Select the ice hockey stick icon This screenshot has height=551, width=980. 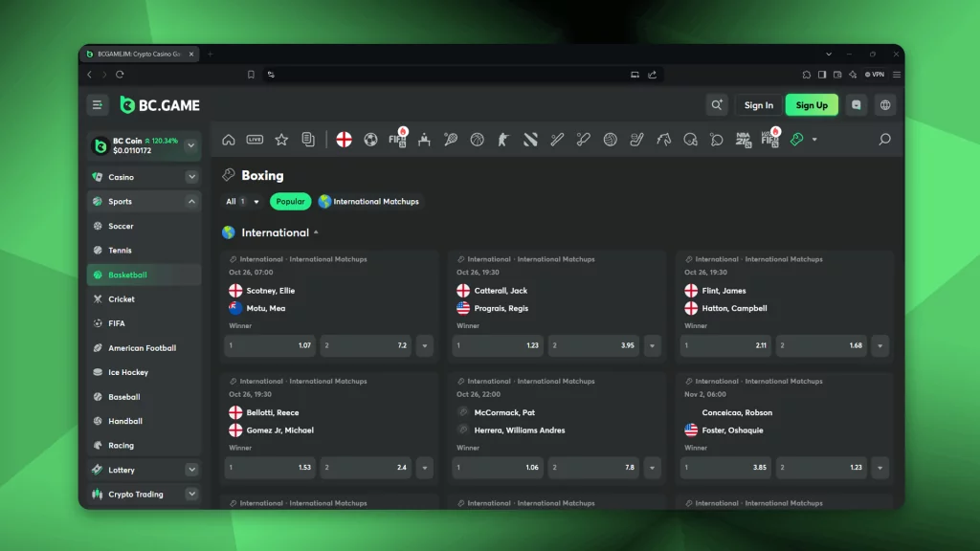coord(636,140)
